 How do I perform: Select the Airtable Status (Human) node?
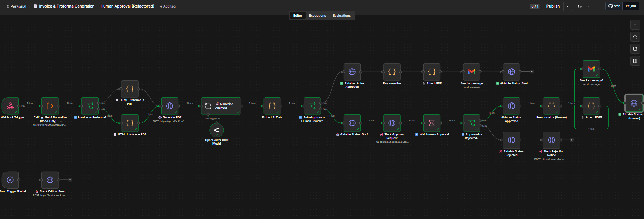tap(634, 103)
